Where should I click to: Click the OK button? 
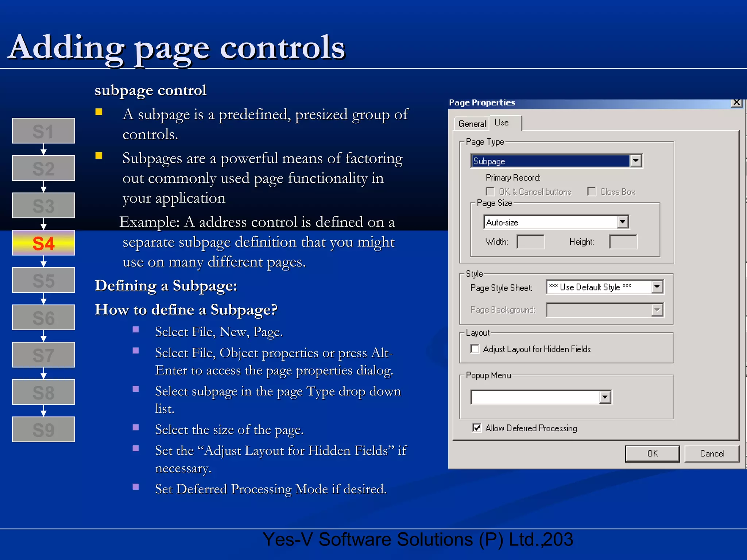click(x=652, y=454)
